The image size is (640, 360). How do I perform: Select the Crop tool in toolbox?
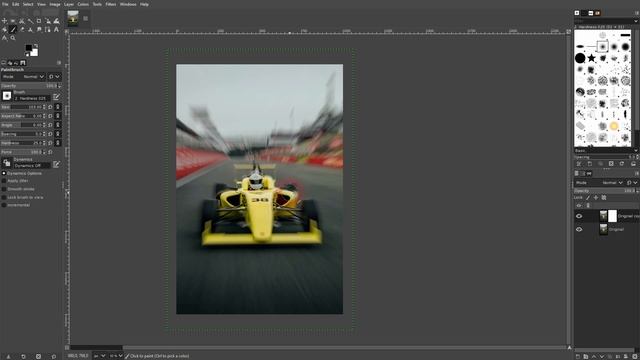coord(39,21)
